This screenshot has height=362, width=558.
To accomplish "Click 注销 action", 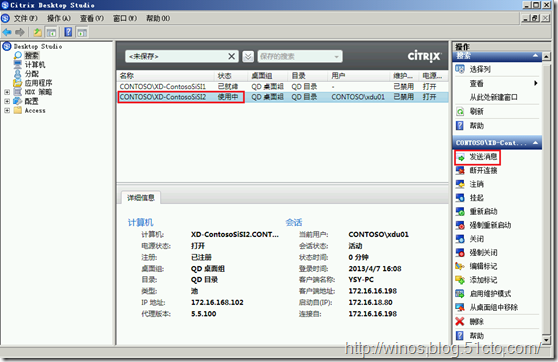I will 477,184.
